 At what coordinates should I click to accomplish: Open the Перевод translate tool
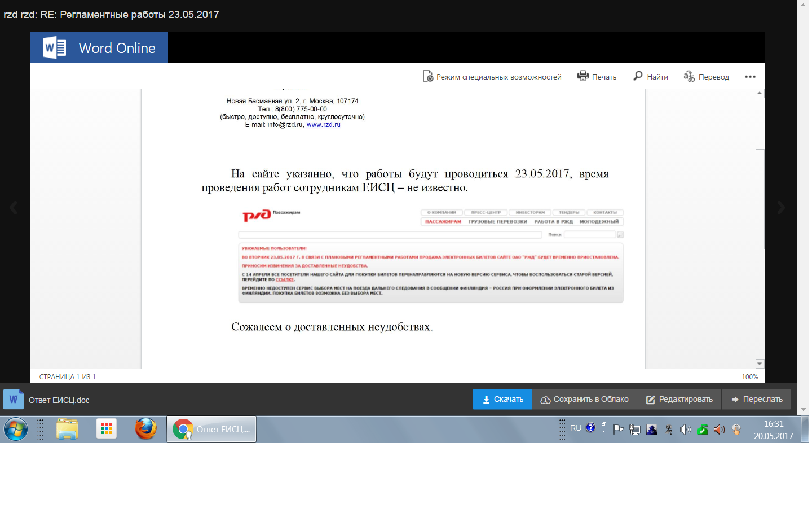click(x=707, y=77)
